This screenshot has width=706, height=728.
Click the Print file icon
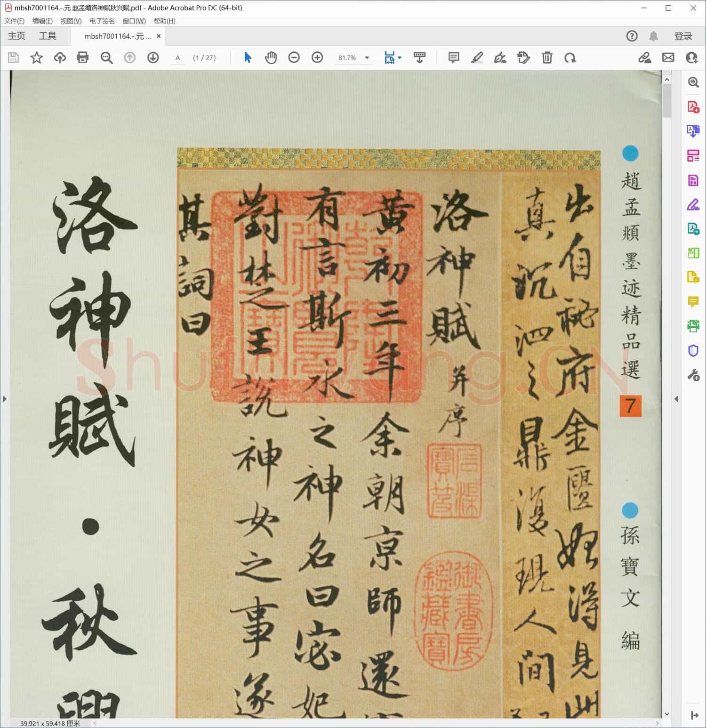coord(83,57)
